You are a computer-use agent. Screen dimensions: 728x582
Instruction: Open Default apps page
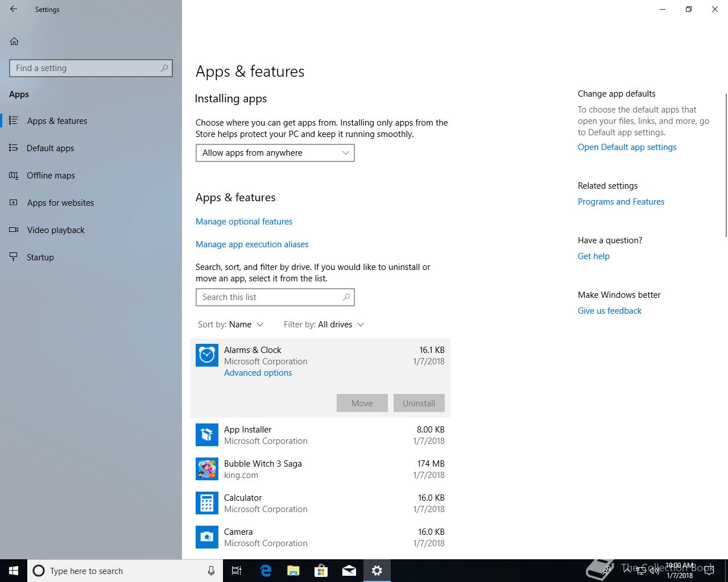click(91, 148)
